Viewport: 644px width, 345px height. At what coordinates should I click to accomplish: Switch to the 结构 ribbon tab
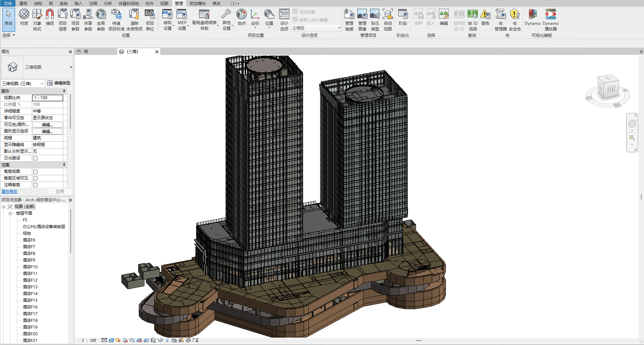coord(38,3)
